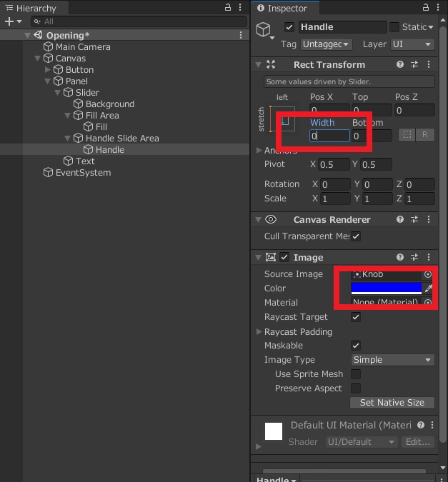Screen dimensions: 448x482
Task: Toggle the Preserve Aspect checkbox
Action: click(356, 388)
